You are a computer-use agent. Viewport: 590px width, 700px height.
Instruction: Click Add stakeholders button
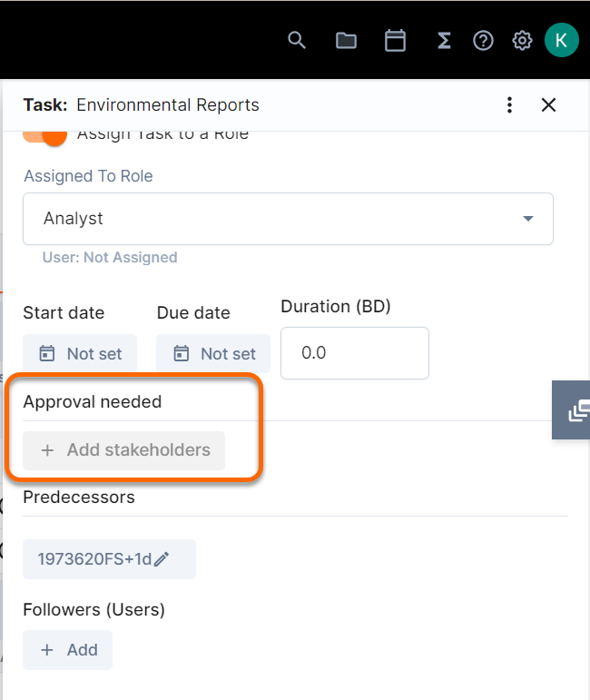tap(124, 450)
